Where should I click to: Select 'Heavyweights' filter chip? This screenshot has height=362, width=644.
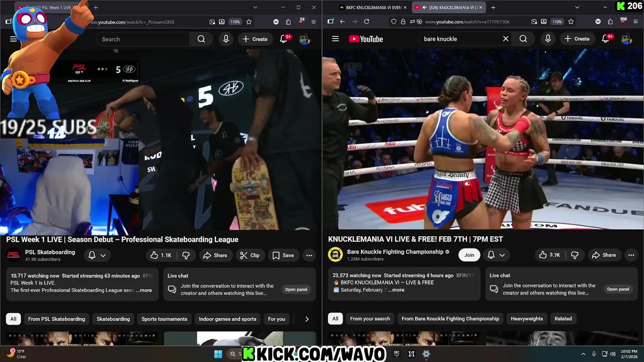tap(527, 318)
